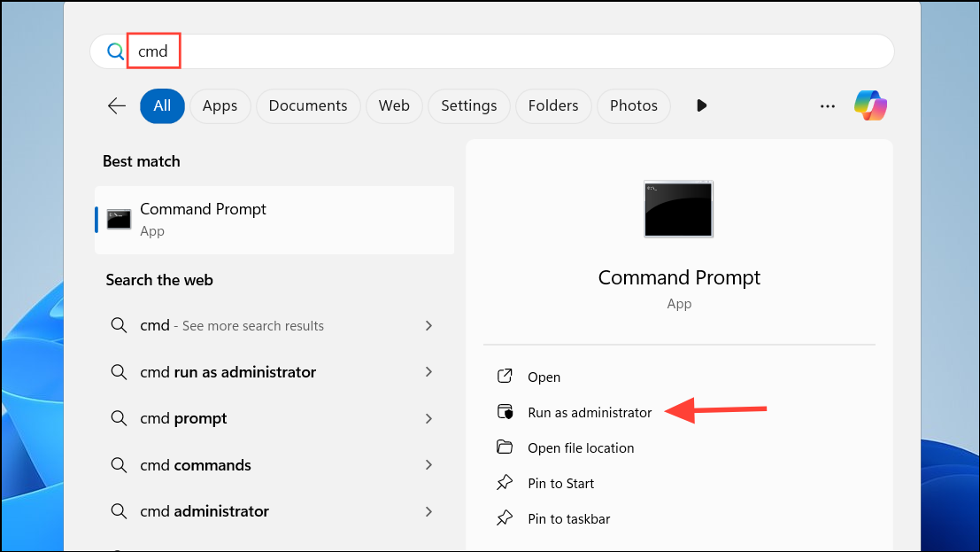Choose Pin to Start
The height and width of the screenshot is (552, 980).
click(560, 483)
